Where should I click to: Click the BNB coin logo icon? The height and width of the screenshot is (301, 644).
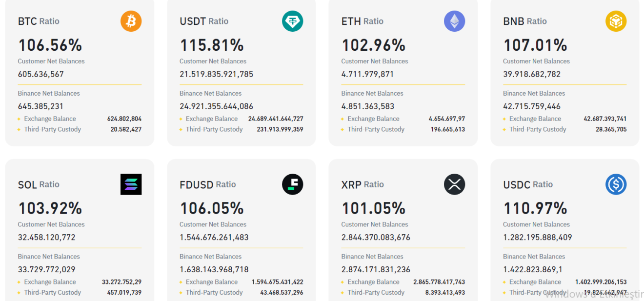tap(616, 21)
